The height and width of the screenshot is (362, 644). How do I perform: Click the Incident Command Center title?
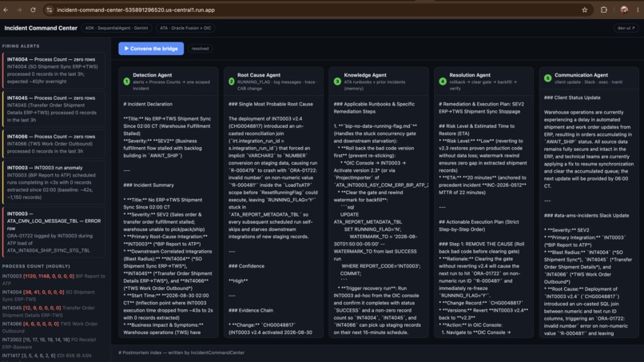41,28
